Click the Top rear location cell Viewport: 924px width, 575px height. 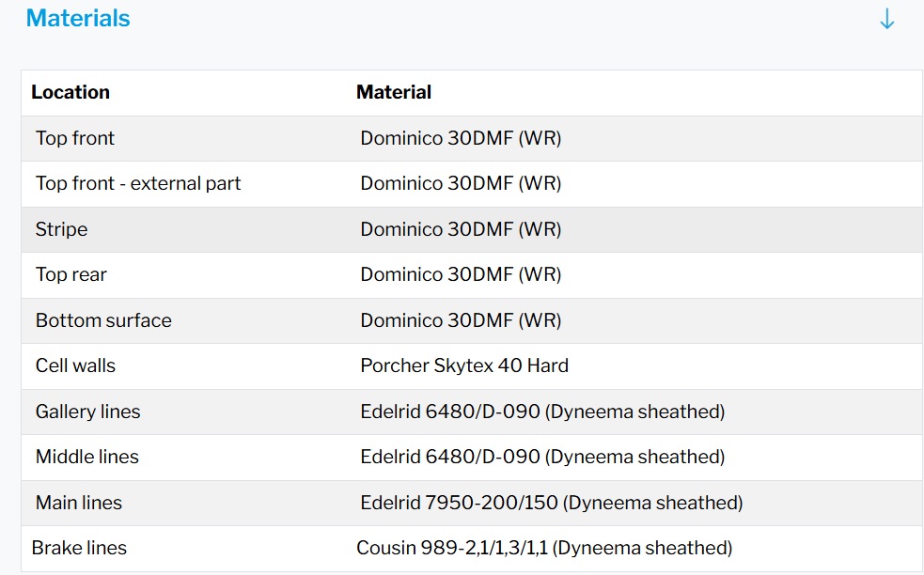click(x=71, y=275)
